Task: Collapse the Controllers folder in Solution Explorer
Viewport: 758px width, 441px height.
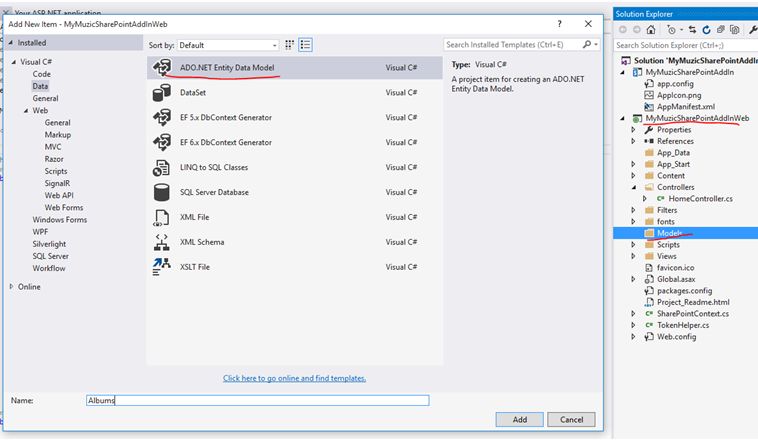Action: click(634, 187)
